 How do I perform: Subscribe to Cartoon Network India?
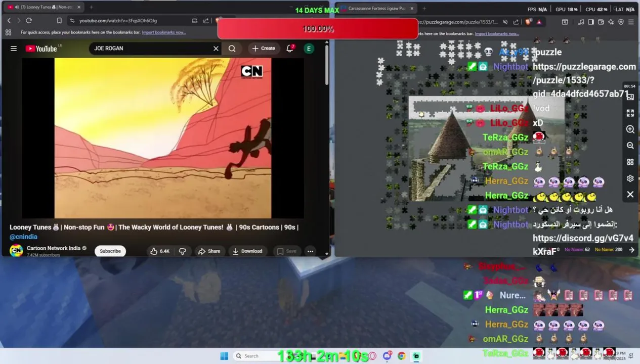(110, 251)
